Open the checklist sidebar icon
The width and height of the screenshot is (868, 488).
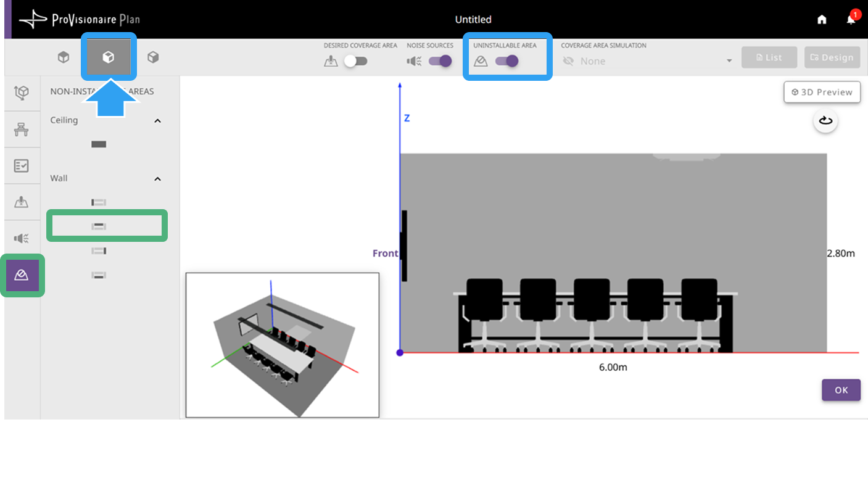pyautogui.click(x=22, y=165)
